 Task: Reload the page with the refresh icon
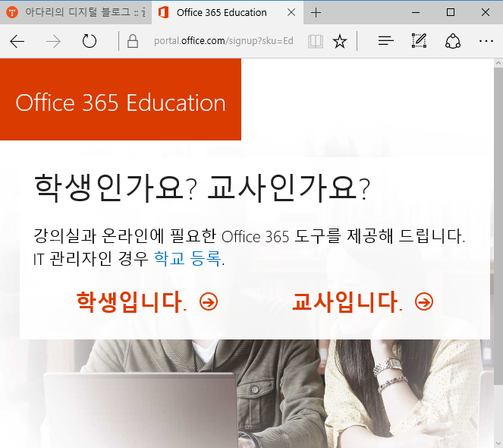pyautogui.click(x=90, y=41)
